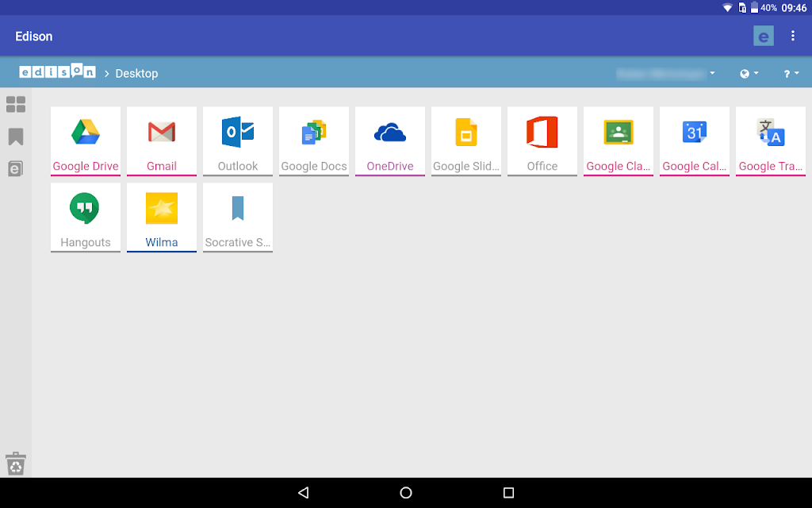812x508 pixels.
Task: Tap the Android recent apps button
Action: (508, 492)
